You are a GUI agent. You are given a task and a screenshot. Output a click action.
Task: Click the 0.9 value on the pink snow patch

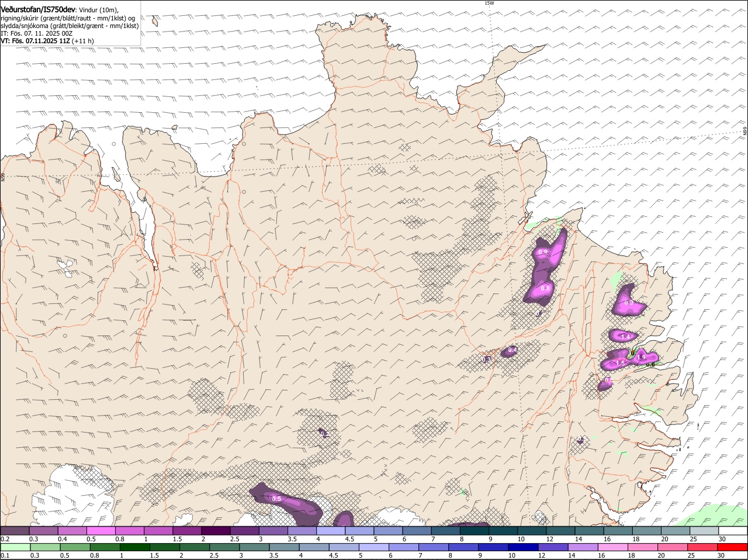[543, 253]
